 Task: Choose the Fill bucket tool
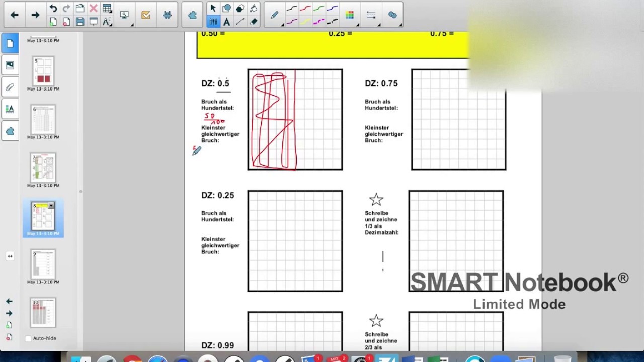coord(254,8)
